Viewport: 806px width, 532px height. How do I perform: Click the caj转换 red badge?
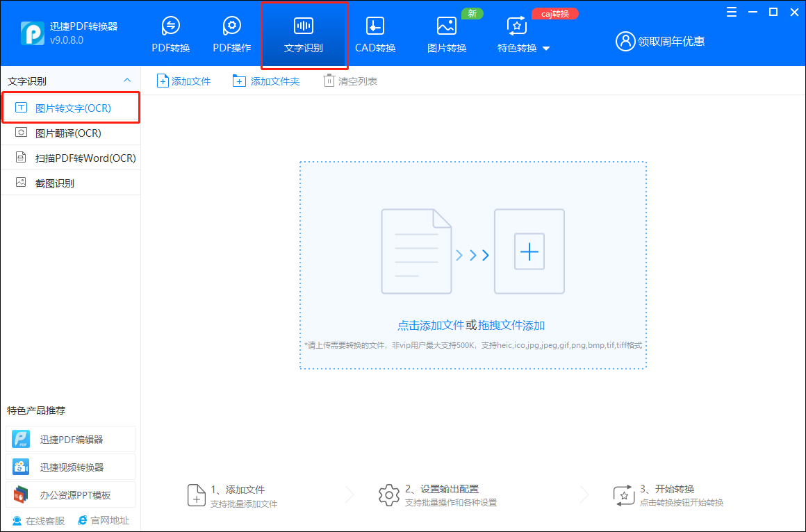[554, 14]
